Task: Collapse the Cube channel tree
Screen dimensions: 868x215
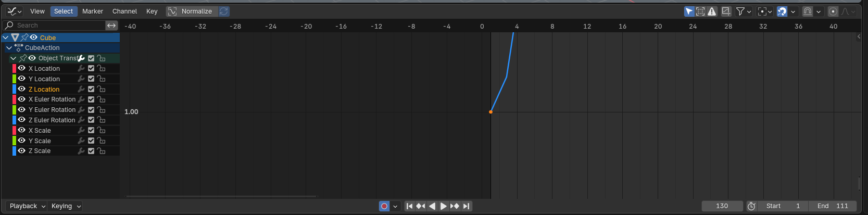Action: tap(6, 37)
